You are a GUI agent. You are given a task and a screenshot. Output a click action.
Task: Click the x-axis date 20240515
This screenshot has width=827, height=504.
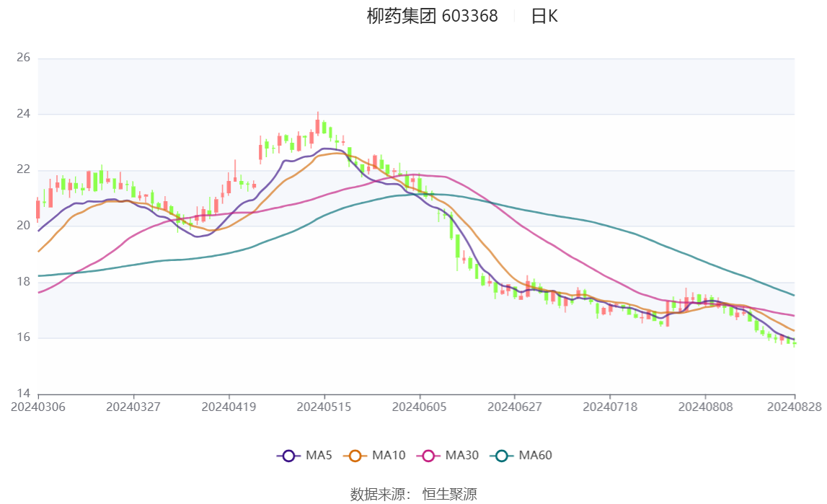324,407
